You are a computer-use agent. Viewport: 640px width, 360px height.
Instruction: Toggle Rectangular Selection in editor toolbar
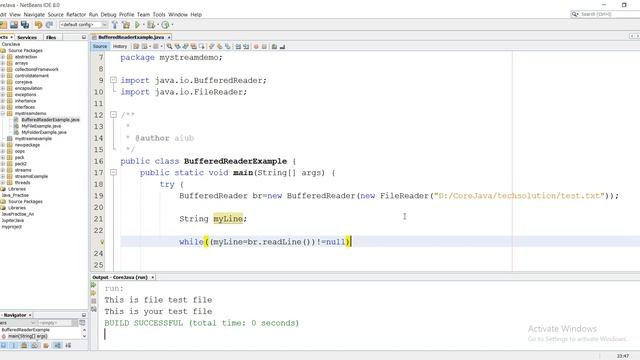[x=202, y=47]
